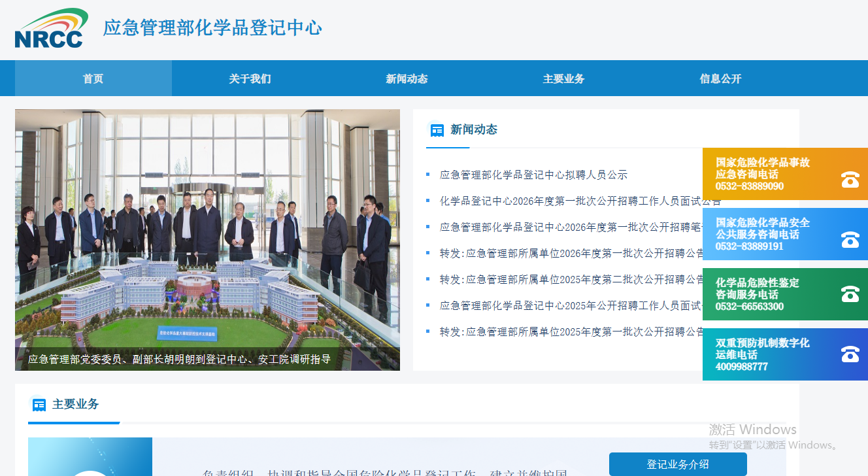Image resolution: width=868 pixels, height=476 pixels.
Task: Open 登记中心2026年度第一批次公开招聘笔试 news
Action: tap(571, 227)
